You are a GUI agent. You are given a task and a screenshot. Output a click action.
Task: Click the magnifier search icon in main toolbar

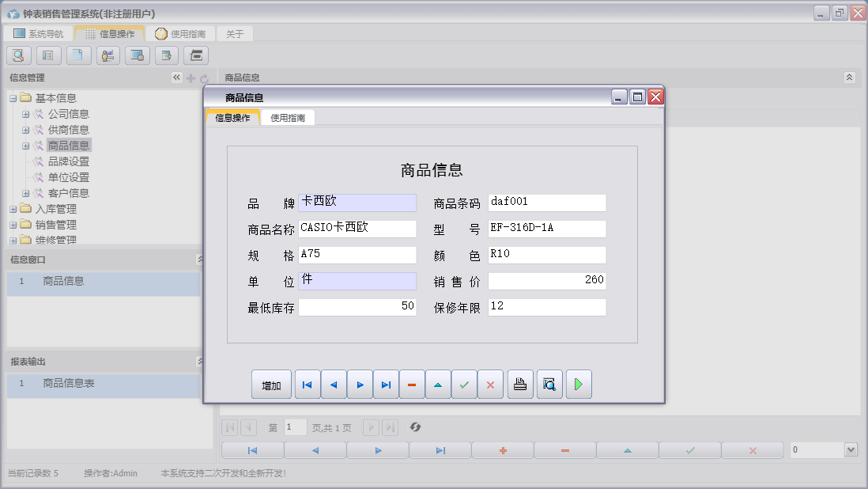pyautogui.click(x=19, y=55)
